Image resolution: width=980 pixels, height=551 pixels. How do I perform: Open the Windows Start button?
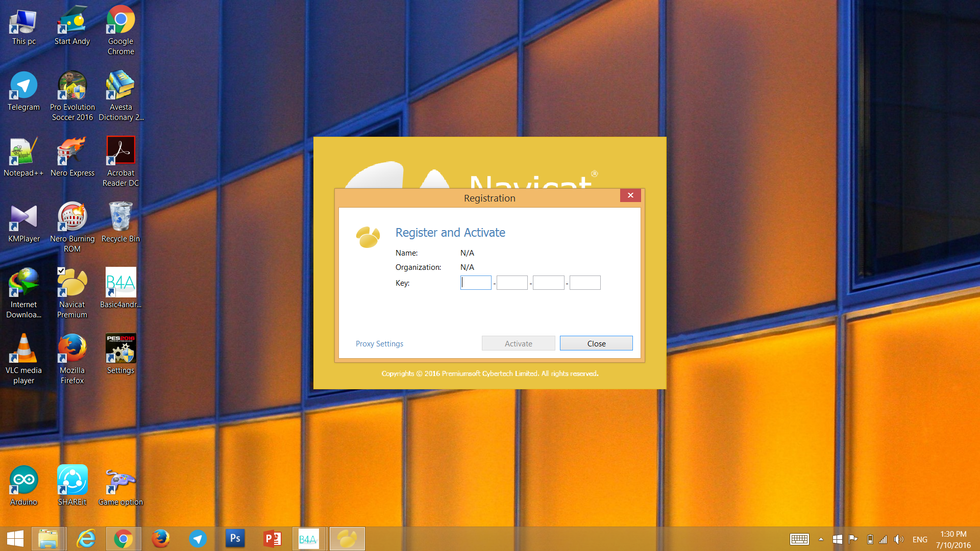click(x=15, y=539)
